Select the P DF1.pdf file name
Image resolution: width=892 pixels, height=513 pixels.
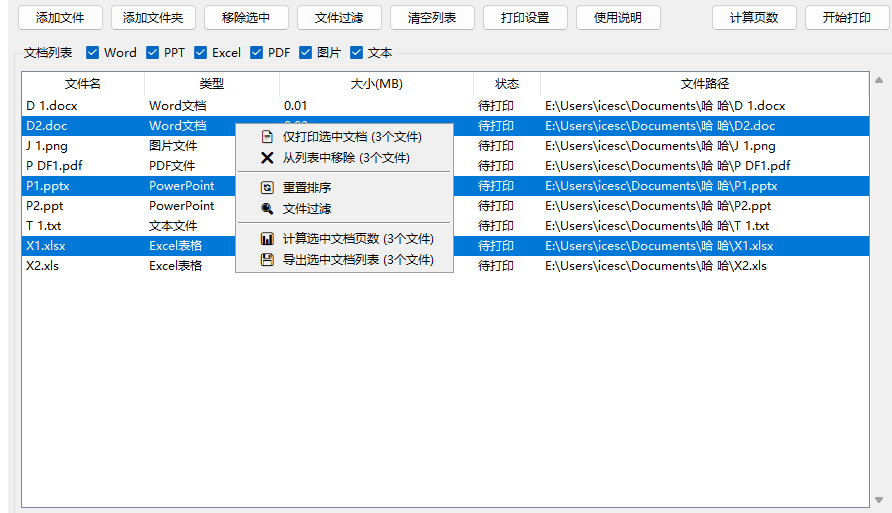tap(54, 166)
